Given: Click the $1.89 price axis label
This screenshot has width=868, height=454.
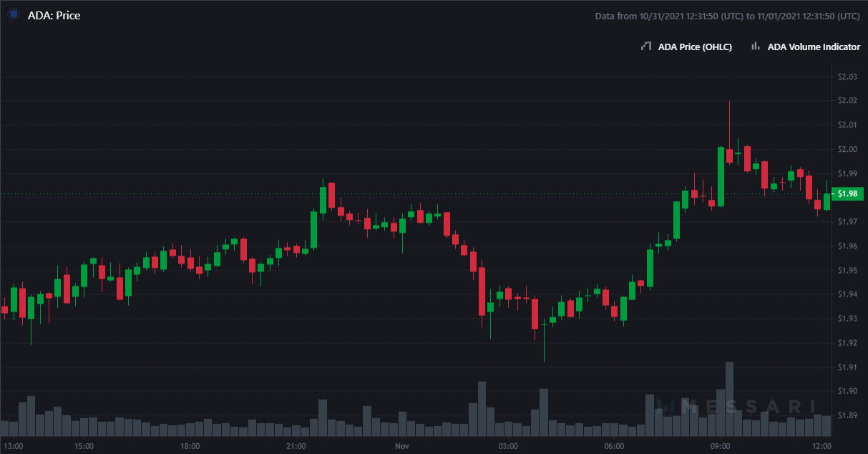Looking at the screenshot, I should click(x=847, y=415).
